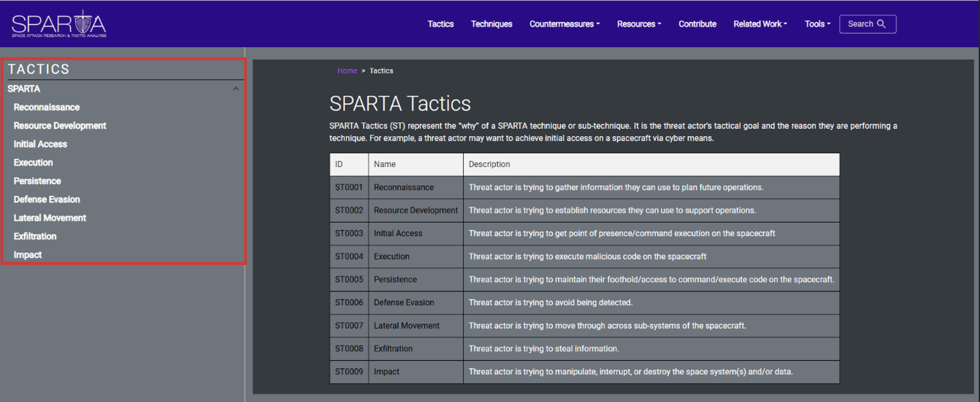
Task: Click the Name column header
Action: click(x=416, y=165)
